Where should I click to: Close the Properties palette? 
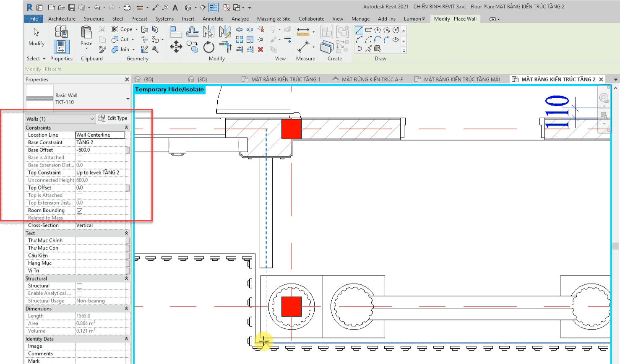tap(127, 80)
